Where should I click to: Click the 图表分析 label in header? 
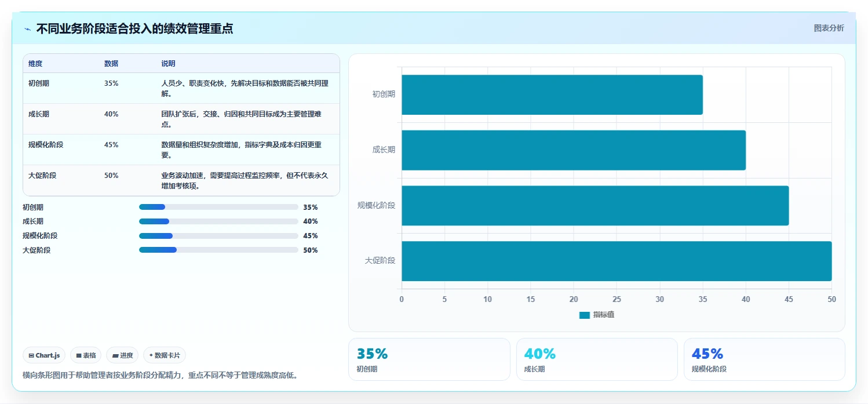(829, 28)
